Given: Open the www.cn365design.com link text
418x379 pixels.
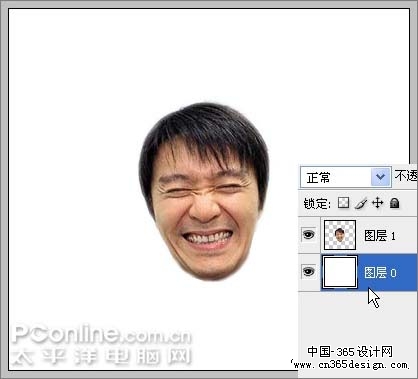Looking at the screenshot, I should pos(350,365).
